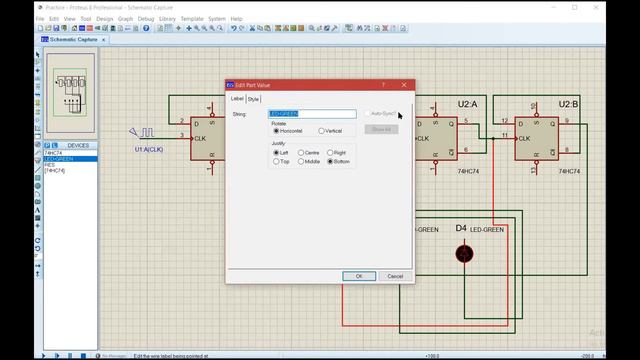Open the Debug menu
The width and height of the screenshot is (640, 360).
(x=146, y=19)
